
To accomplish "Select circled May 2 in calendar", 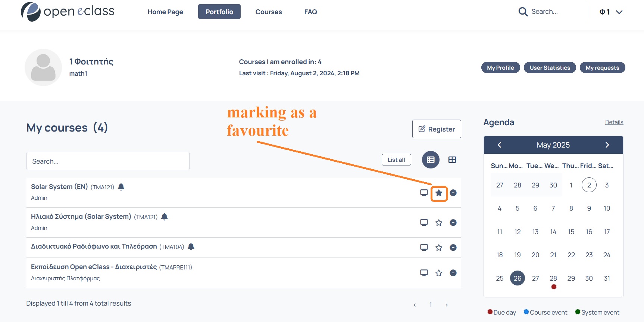I will (x=589, y=185).
